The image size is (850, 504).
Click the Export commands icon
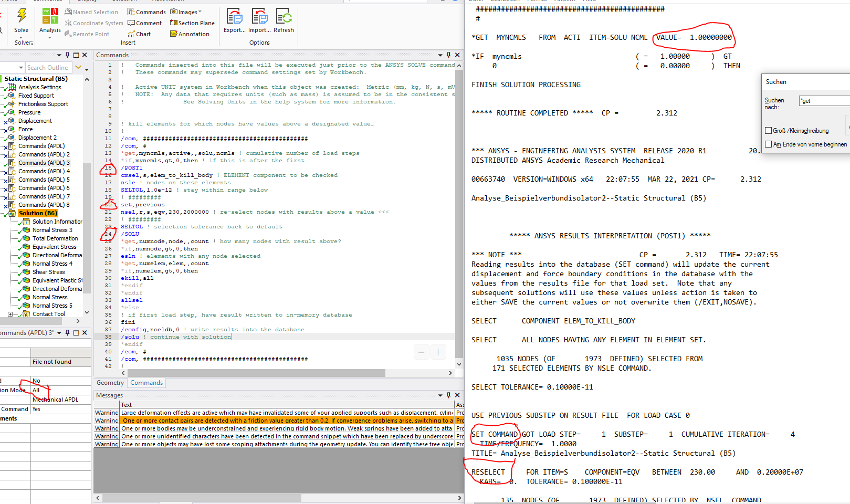tap(234, 16)
